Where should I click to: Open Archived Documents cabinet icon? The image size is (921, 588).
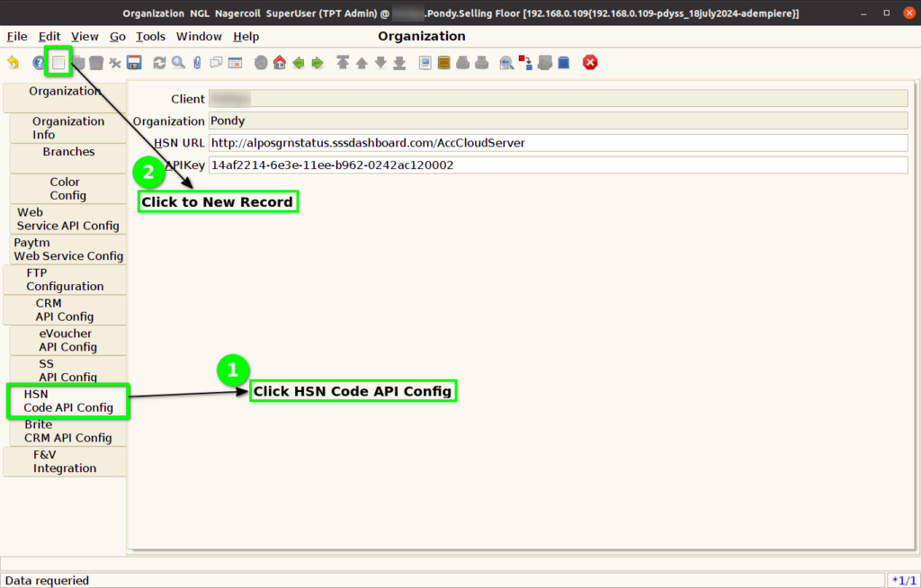(444, 62)
